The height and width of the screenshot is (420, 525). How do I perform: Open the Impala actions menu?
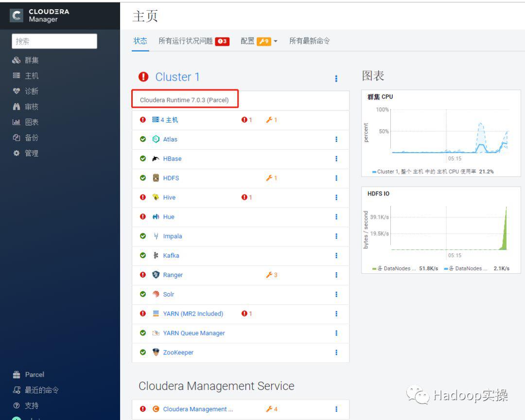(336, 236)
